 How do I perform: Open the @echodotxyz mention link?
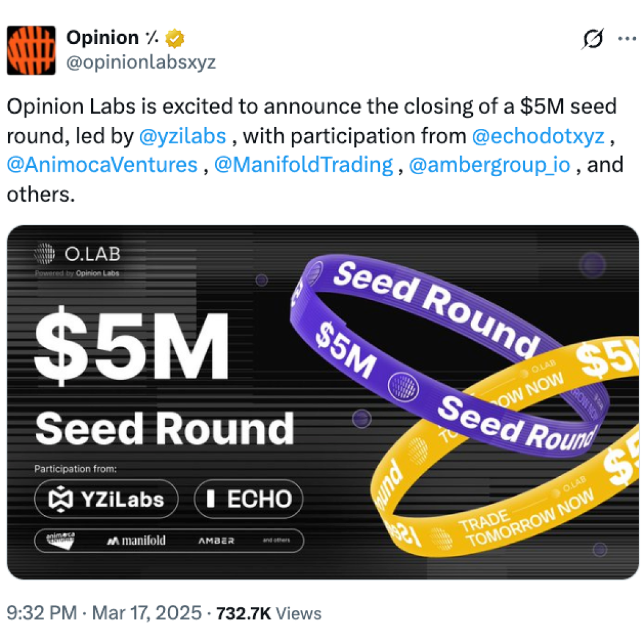[x=537, y=135]
